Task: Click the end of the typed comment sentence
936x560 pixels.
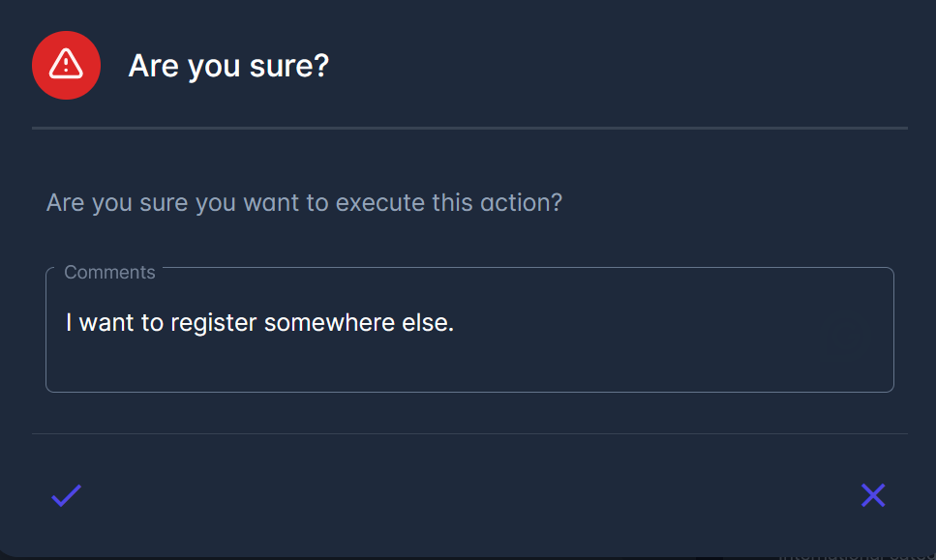Action: point(455,322)
